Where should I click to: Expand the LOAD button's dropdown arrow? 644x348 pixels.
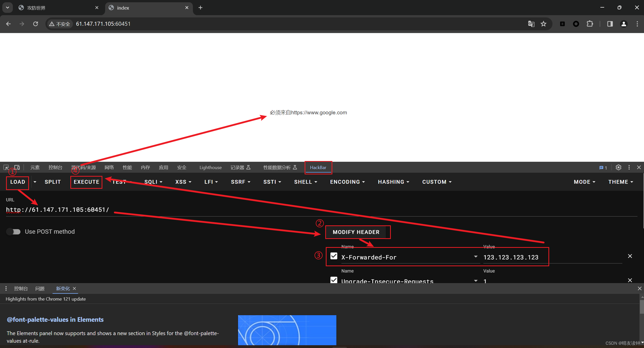tap(35, 182)
